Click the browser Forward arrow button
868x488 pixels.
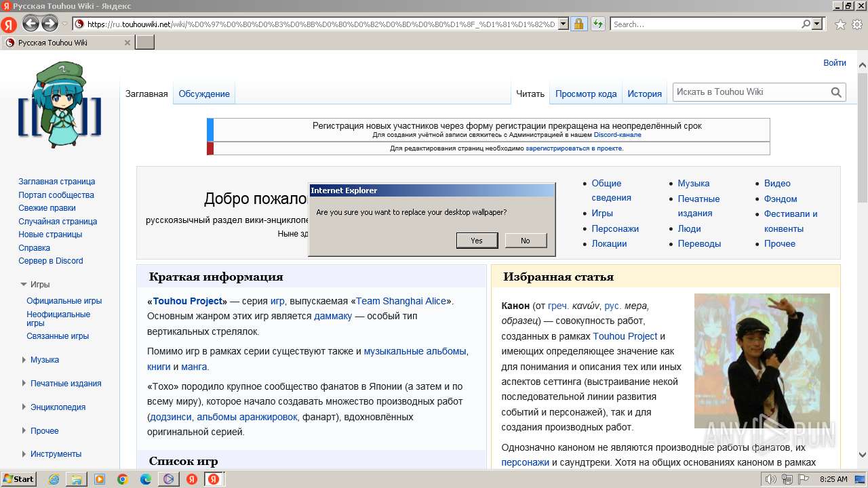pos(50,24)
